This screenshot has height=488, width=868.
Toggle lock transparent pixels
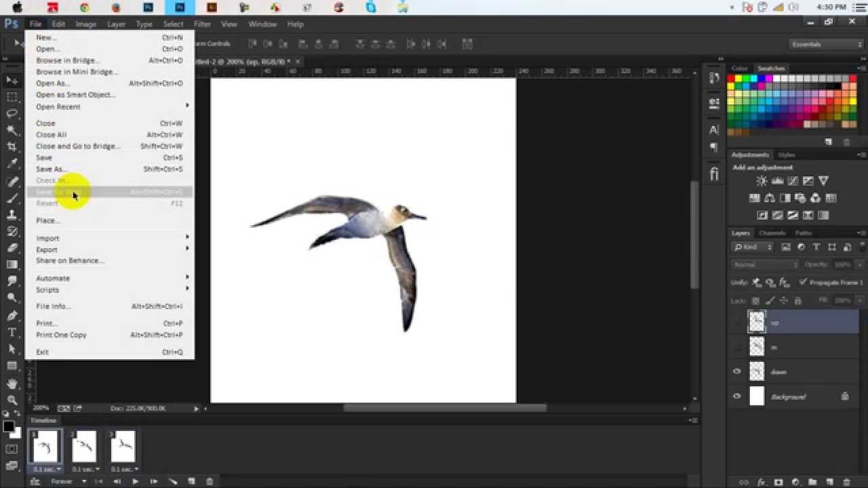(756, 300)
